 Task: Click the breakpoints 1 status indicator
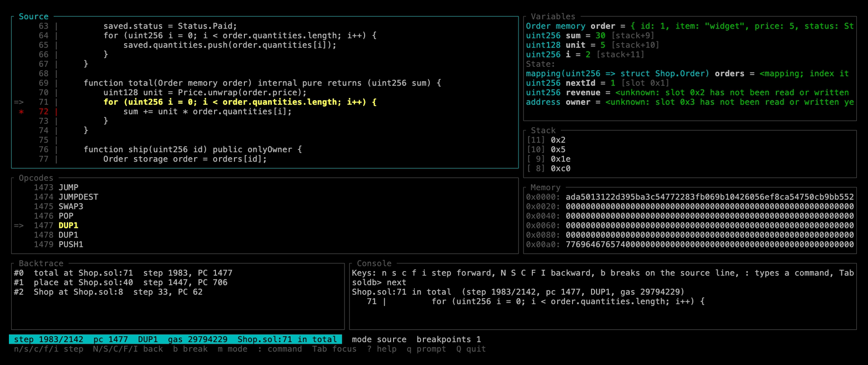449,340
